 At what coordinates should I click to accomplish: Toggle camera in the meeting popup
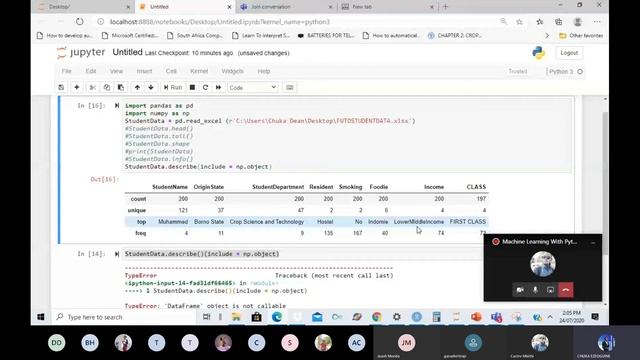tap(520, 290)
